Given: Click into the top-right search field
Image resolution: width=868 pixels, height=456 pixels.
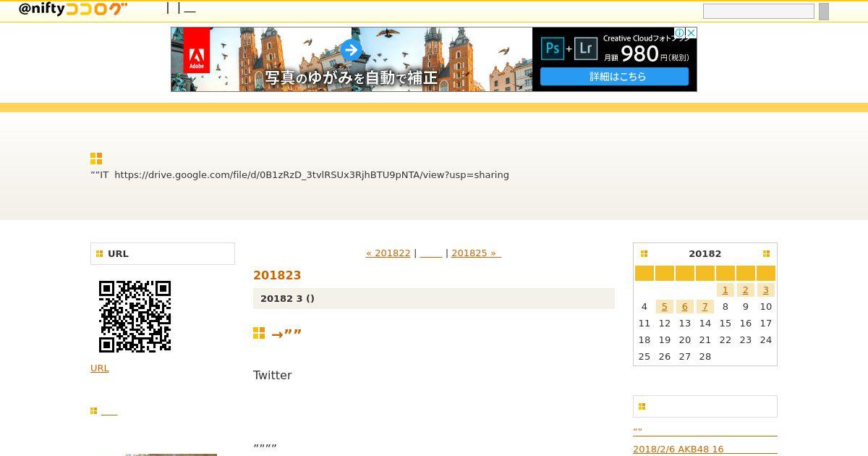Looking at the screenshot, I should tap(759, 12).
